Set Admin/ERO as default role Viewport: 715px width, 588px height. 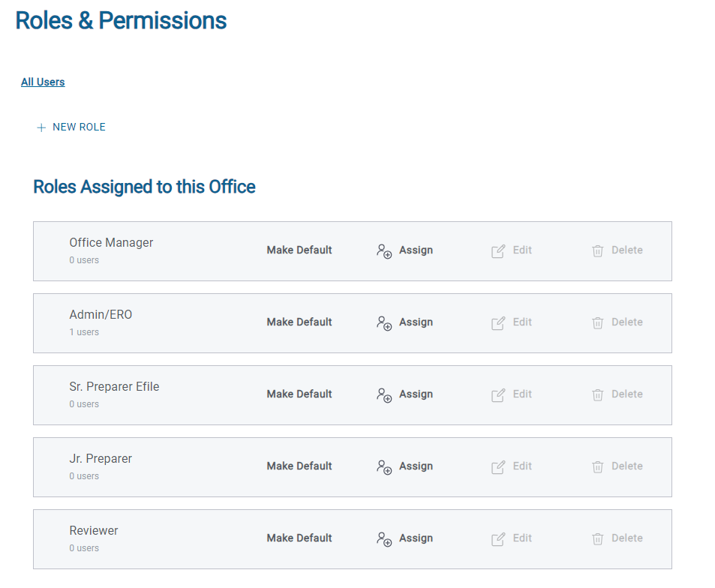pyautogui.click(x=299, y=322)
